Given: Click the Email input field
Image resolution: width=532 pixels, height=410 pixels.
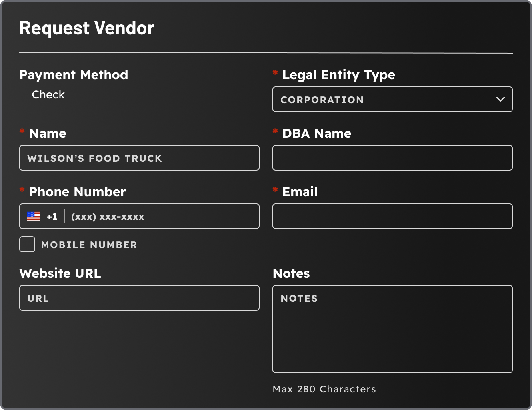Looking at the screenshot, I should pyautogui.click(x=392, y=216).
